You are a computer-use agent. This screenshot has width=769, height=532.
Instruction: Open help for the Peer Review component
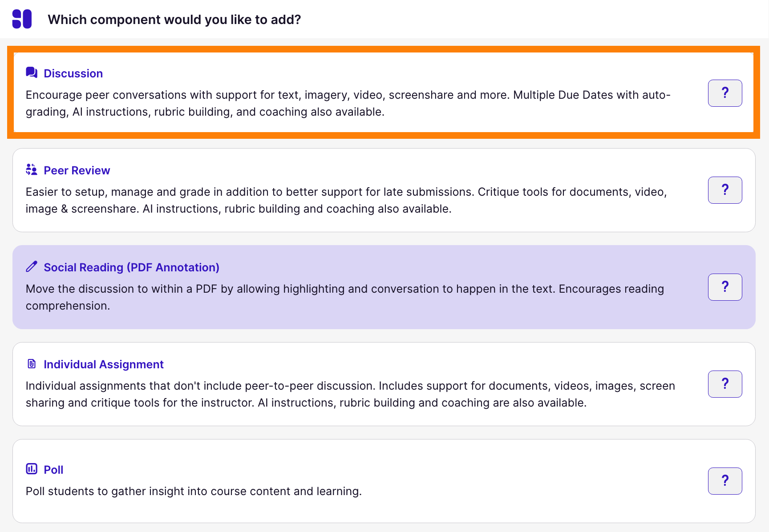(x=725, y=190)
